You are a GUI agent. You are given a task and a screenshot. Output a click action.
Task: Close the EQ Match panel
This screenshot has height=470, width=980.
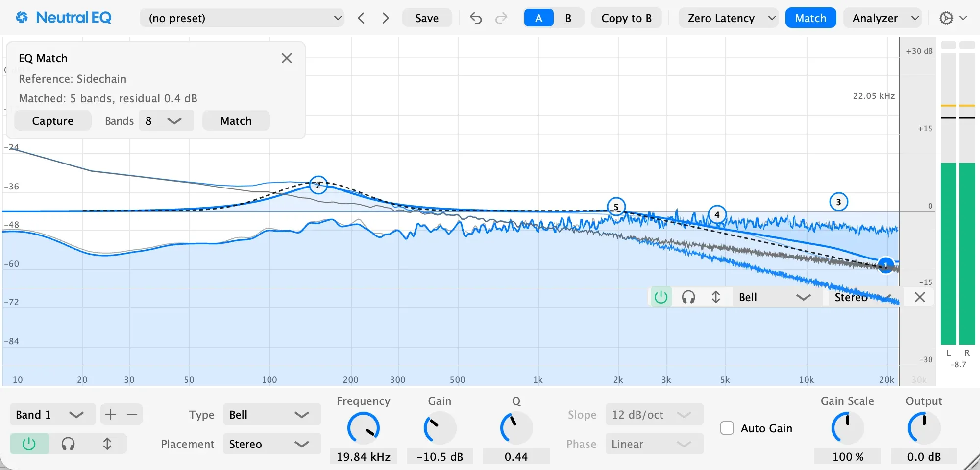(287, 58)
